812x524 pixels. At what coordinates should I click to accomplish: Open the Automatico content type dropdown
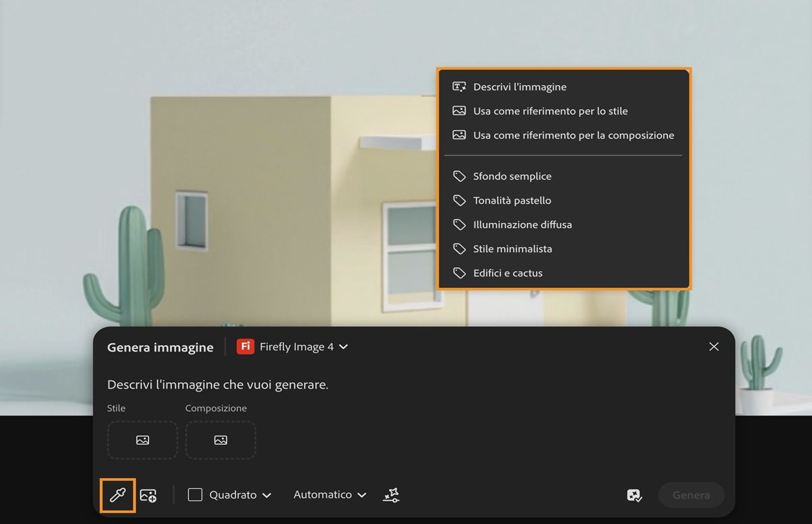[329, 494]
